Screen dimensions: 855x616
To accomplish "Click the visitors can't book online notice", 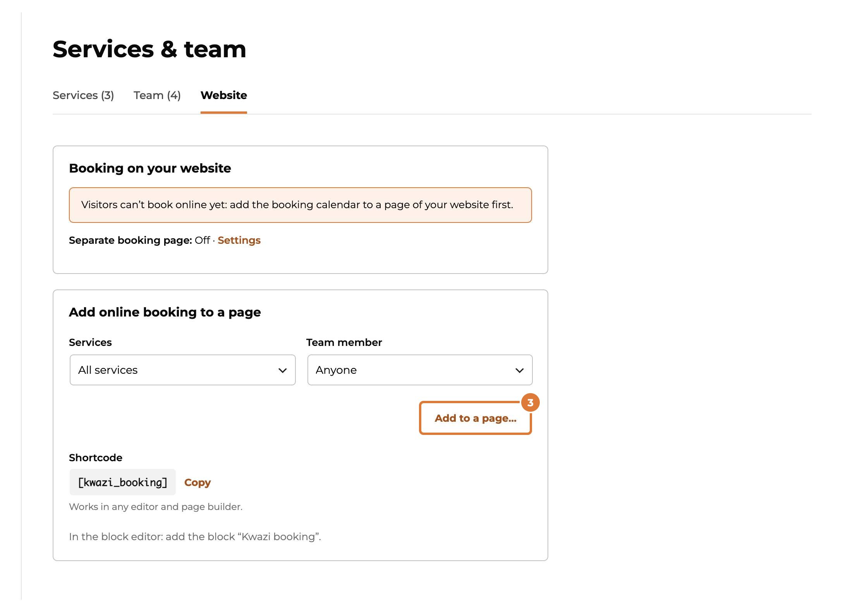I will (300, 205).
